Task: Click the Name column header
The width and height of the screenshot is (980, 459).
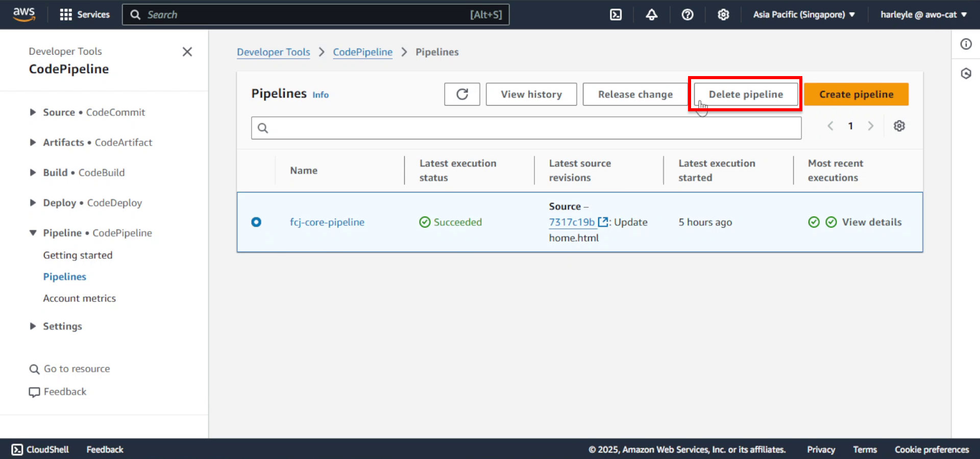Action: coord(304,171)
